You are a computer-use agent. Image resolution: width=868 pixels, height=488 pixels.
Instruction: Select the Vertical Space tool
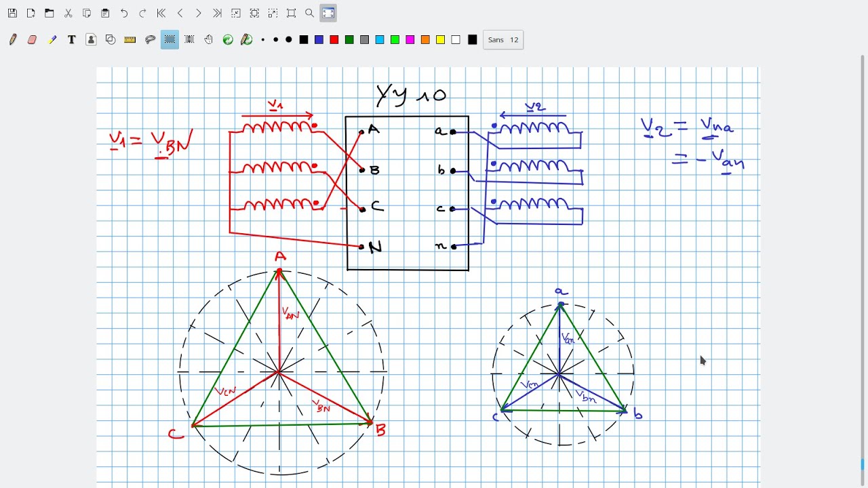pos(189,40)
